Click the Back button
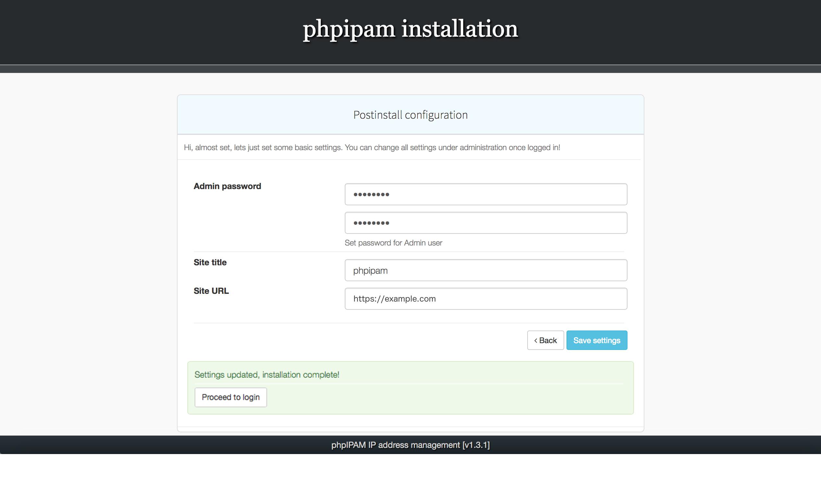Viewport: 821px width, 504px height. [545, 340]
